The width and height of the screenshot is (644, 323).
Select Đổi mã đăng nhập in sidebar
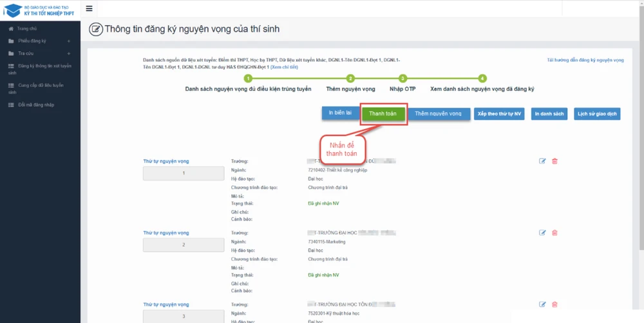click(35, 104)
